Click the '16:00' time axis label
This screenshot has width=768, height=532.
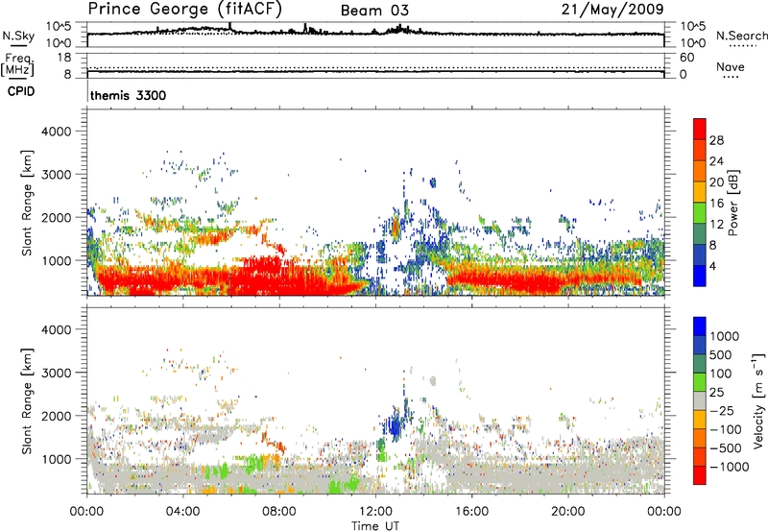[x=471, y=512]
